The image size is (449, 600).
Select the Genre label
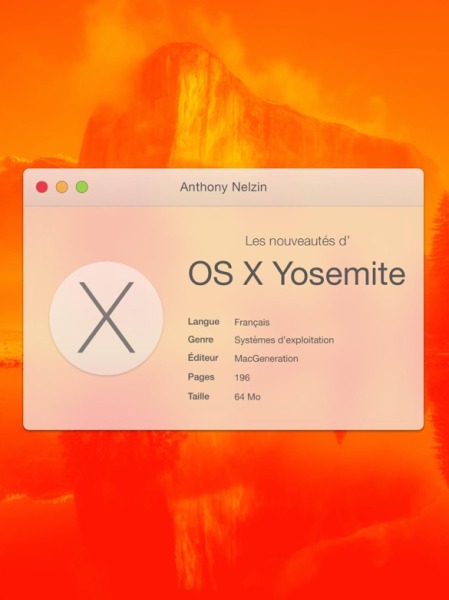click(x=201, y=340)
